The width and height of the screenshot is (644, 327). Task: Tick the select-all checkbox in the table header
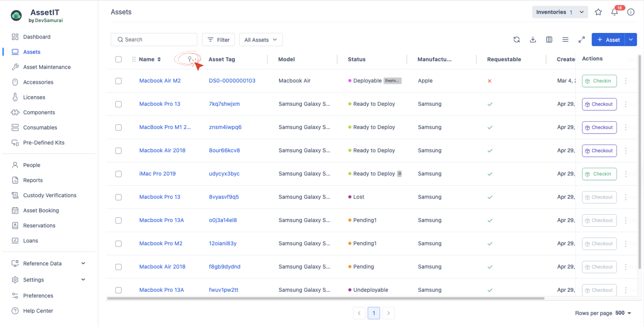click(x=119, y=59)
